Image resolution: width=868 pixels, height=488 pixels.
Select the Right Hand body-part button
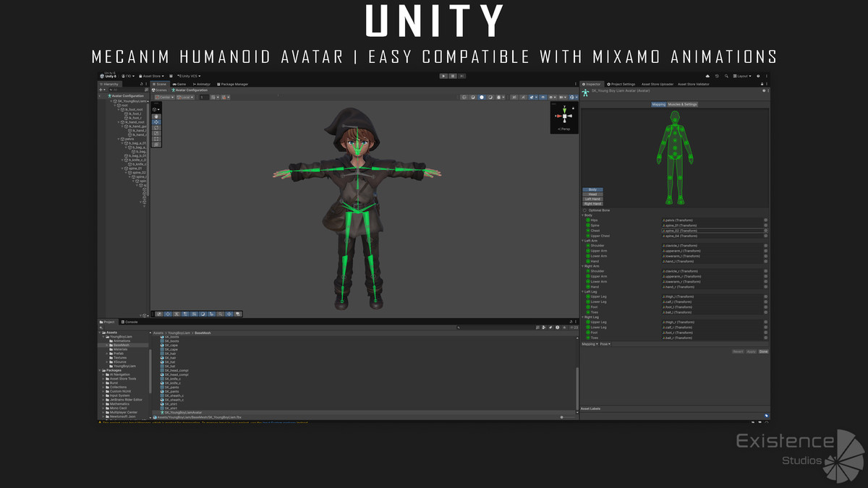(592, 204)
